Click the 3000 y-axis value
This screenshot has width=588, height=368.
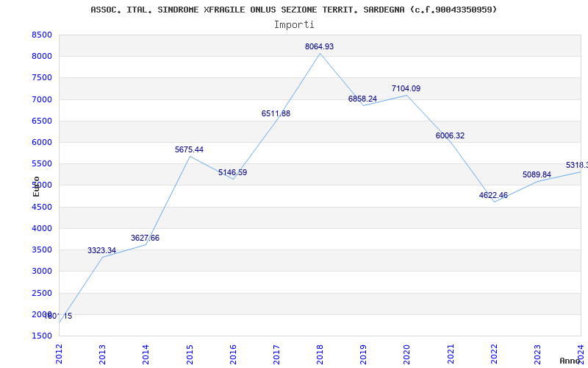coord(42,271)
